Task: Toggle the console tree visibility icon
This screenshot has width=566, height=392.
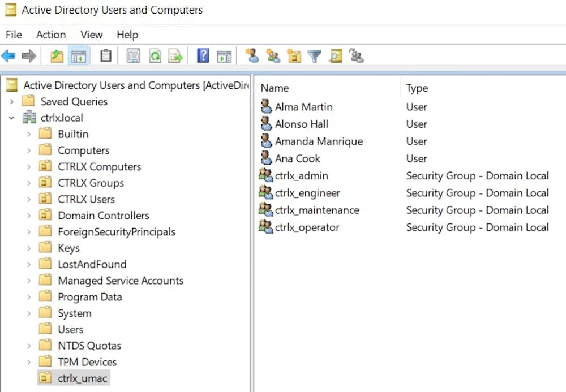Action: 79,55
